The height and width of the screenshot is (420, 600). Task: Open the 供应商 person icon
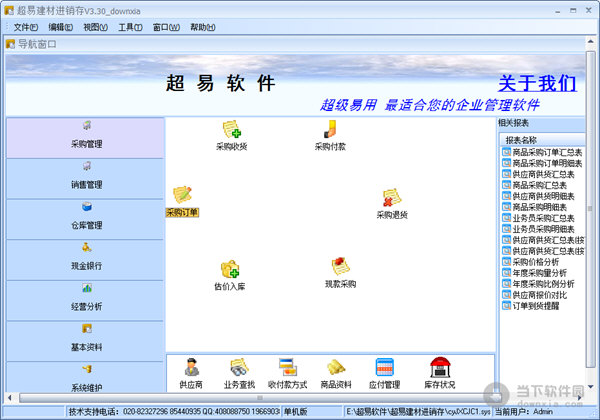(x=191, y=367)
